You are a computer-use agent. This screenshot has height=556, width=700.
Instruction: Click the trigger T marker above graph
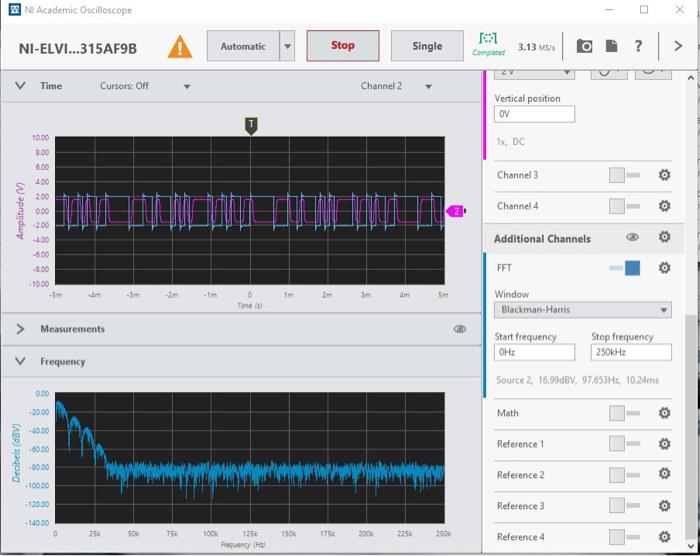(251, 126)
